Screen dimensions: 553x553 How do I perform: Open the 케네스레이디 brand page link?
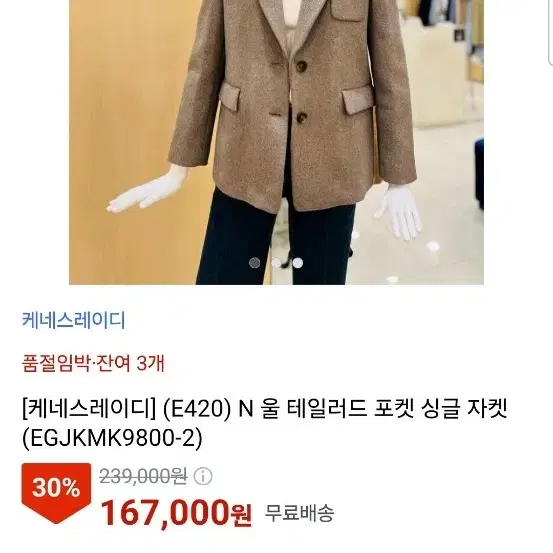click(x=73, y=320)
